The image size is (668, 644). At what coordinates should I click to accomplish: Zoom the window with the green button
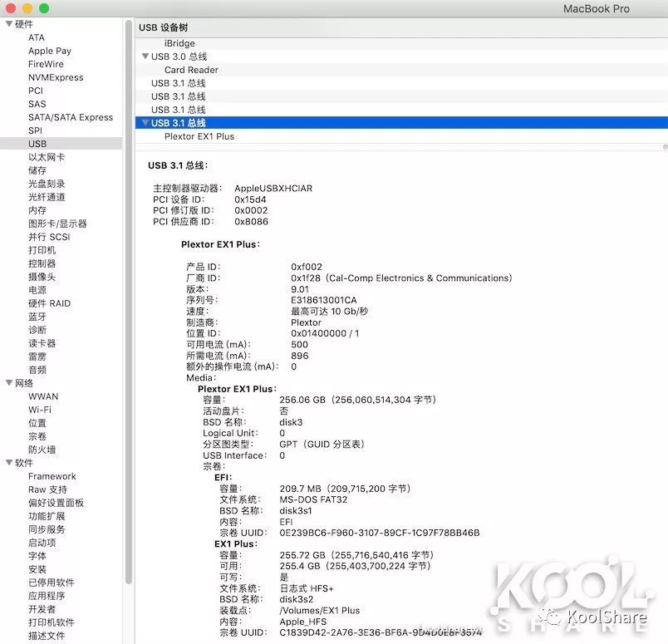click(x=44, y=8)
